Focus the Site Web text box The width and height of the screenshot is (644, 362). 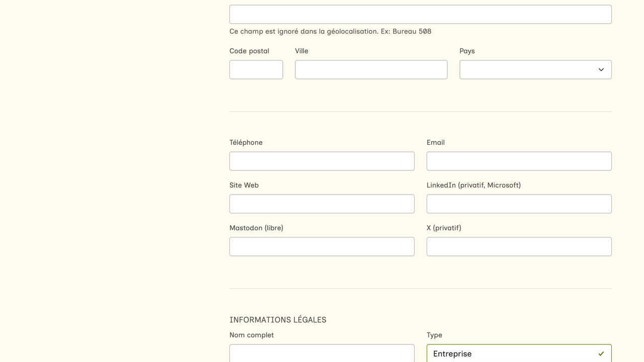pyautogui.click(x=321, y=204)
